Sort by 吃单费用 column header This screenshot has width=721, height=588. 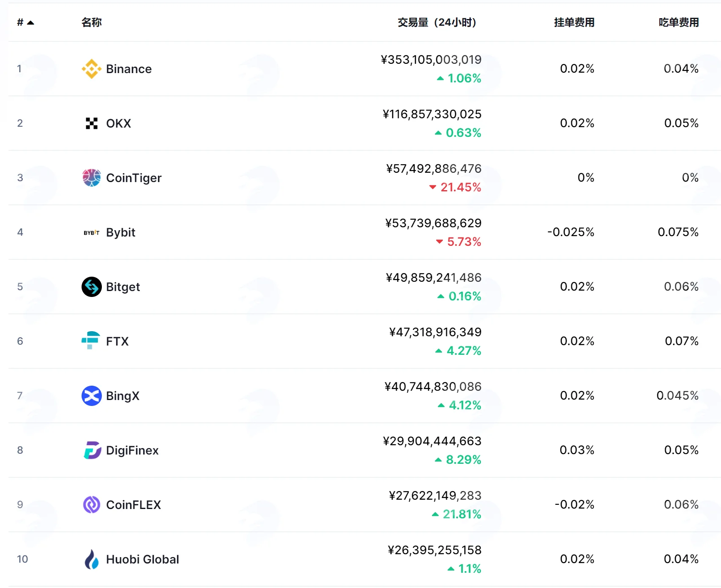[679, 22]
